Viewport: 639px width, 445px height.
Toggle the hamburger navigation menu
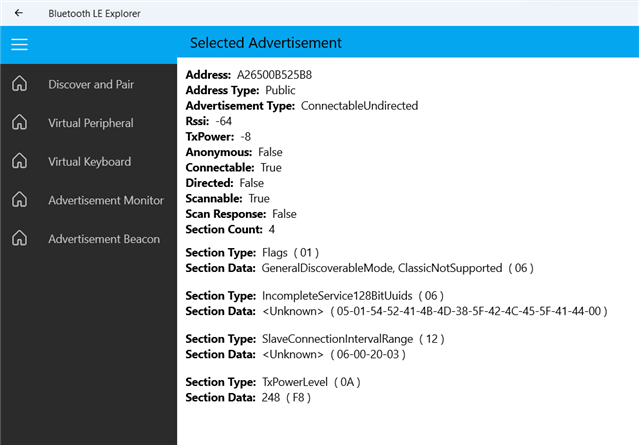coord(19,44)
